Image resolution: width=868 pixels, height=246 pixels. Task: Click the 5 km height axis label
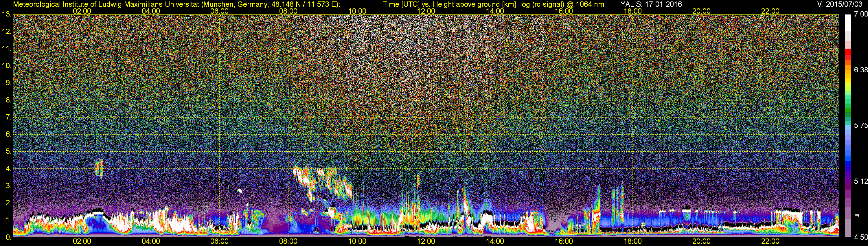(8, 151)
